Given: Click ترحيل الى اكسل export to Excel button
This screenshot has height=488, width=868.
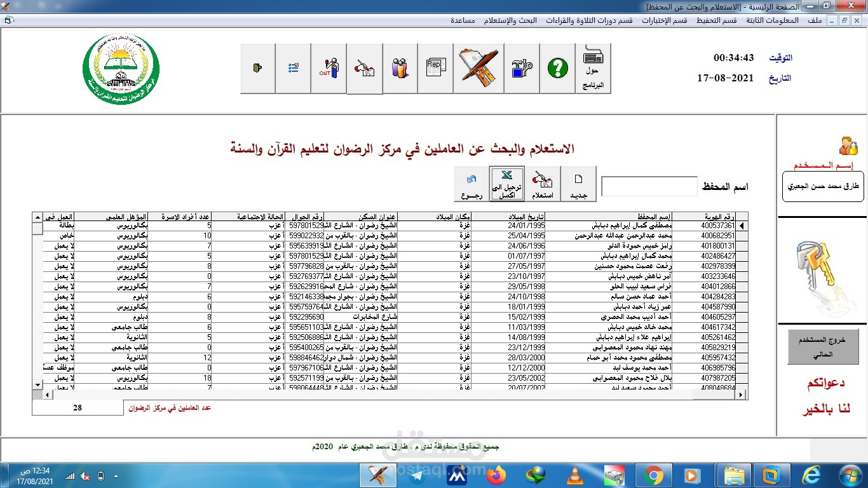Looking at the screenshot, I should pyautogui.click(x=506, y=183).
